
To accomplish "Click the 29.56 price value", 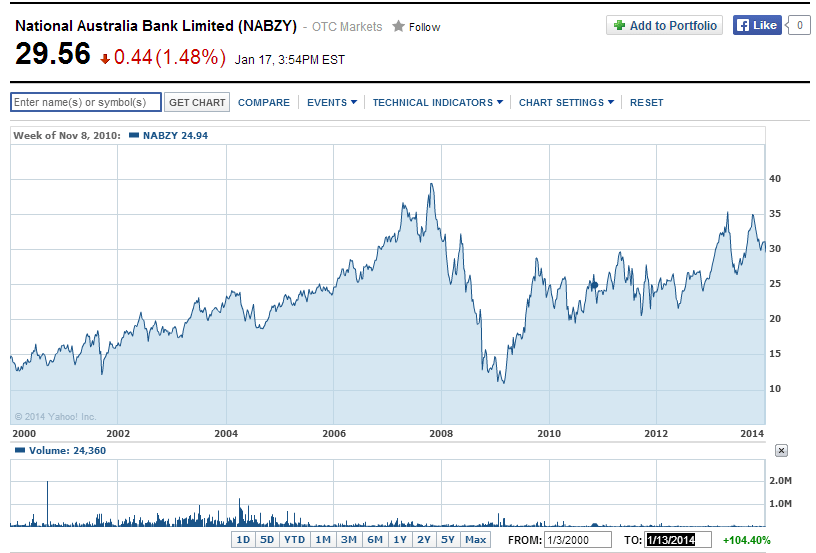I will point(53,54).
